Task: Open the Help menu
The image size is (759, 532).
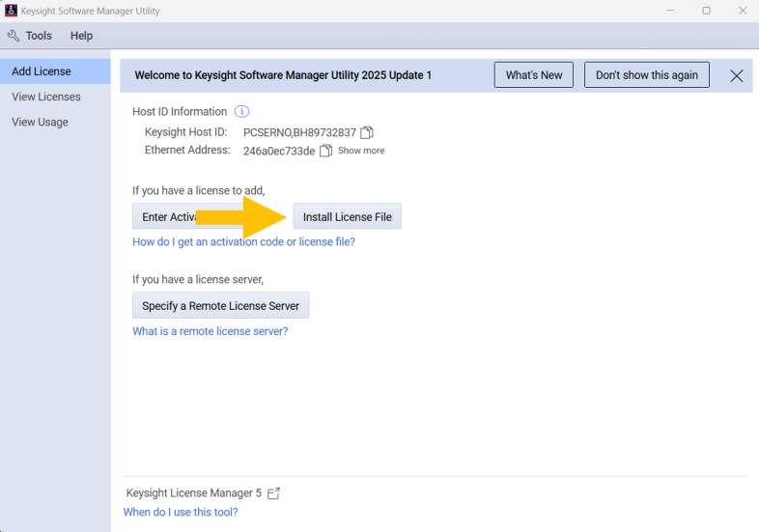Action: (x=81, y=36)
